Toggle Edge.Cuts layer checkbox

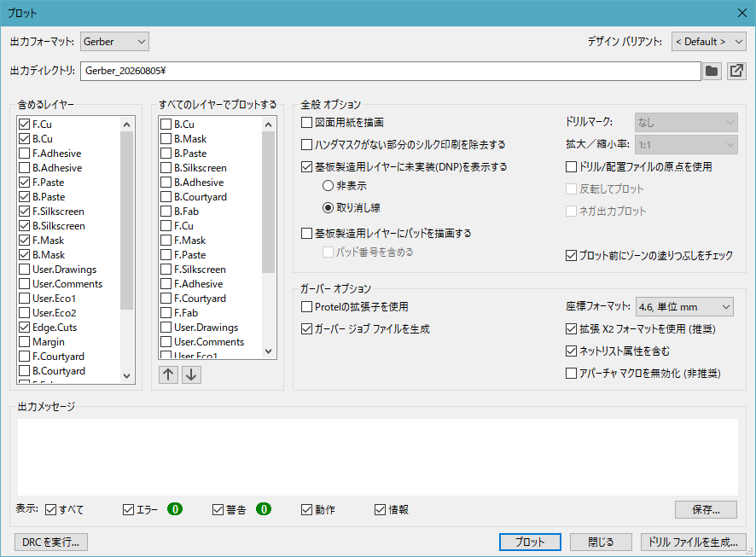click(24, 328)
